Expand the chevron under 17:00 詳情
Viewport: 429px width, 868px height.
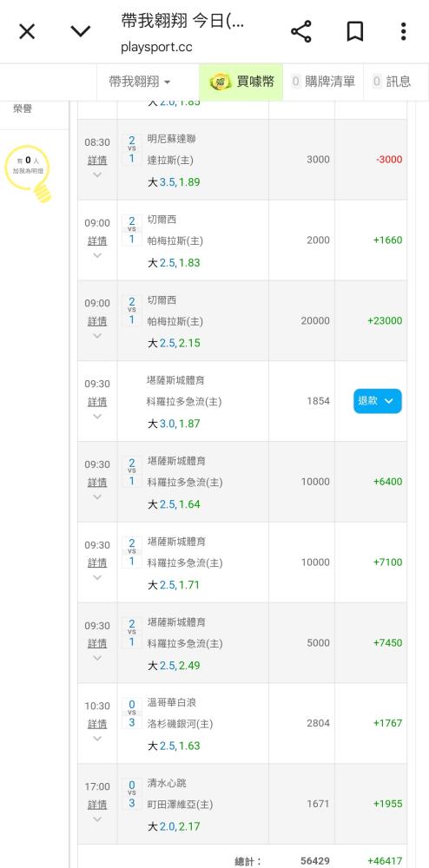pos(97,819)
